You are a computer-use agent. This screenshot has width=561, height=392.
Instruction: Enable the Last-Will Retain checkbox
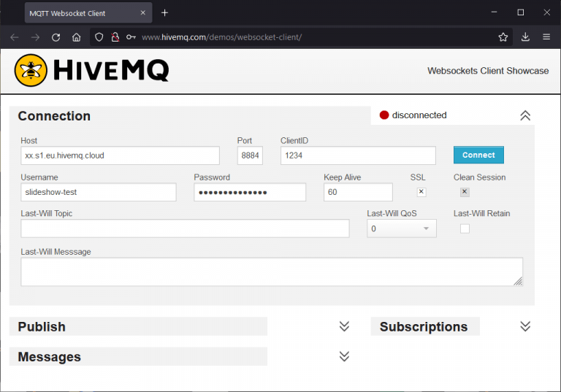click(465, 228)
